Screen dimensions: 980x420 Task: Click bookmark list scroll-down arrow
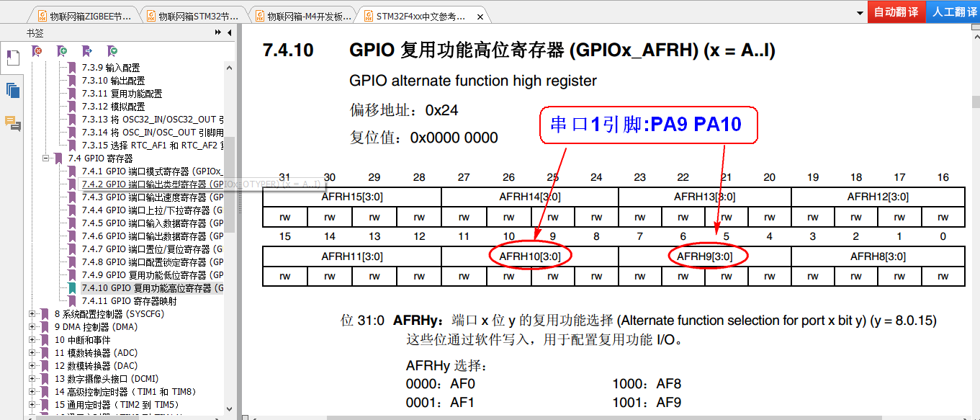pos(230,408)
